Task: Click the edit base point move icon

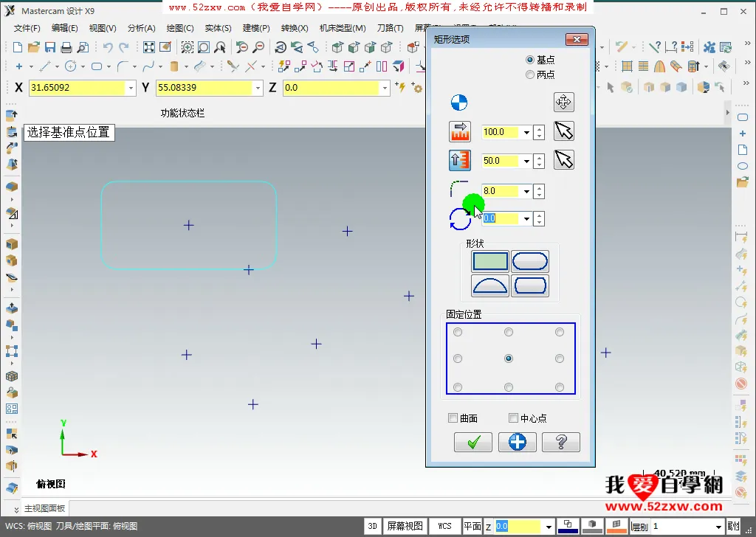Action: (563, 102)
